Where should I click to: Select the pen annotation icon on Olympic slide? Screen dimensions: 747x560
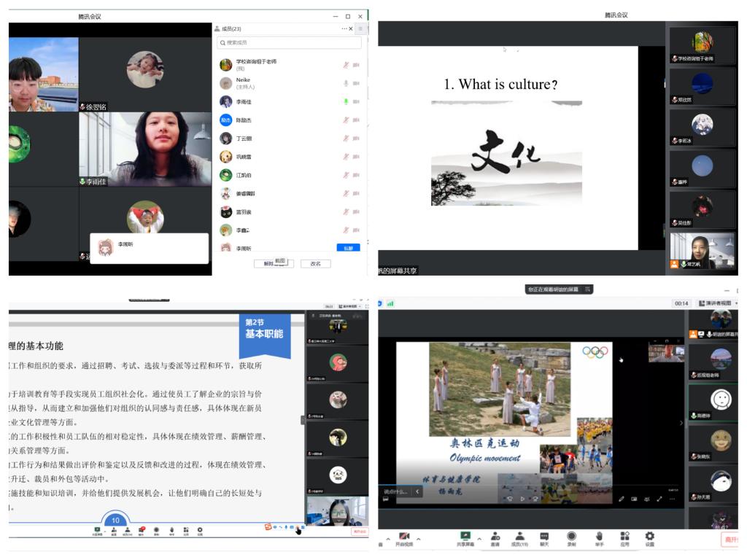[x=622, y=499]
